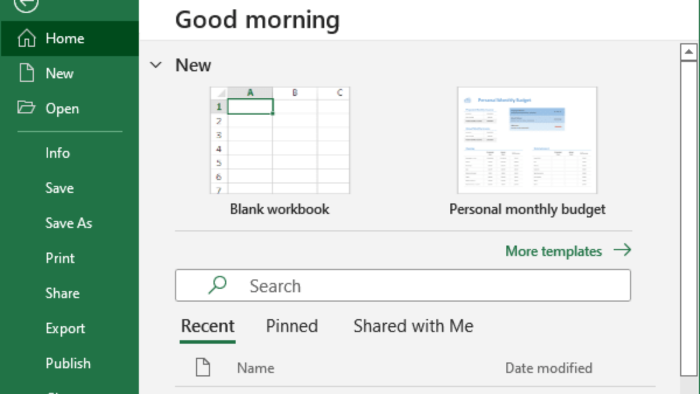Open Personal monthly budget template thumbnail
The image size is (700, 394).
click(527, 140)
